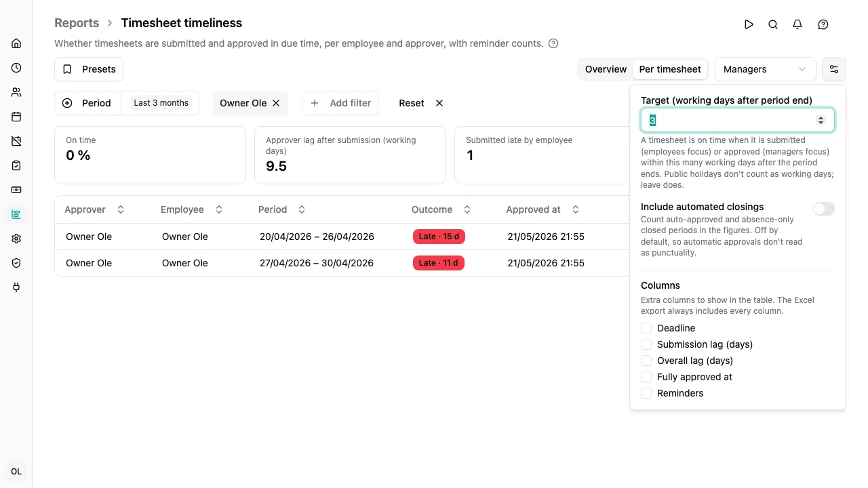Click the info icon after the report description
The height and width of the screenshot is (488, 868).
553,43
